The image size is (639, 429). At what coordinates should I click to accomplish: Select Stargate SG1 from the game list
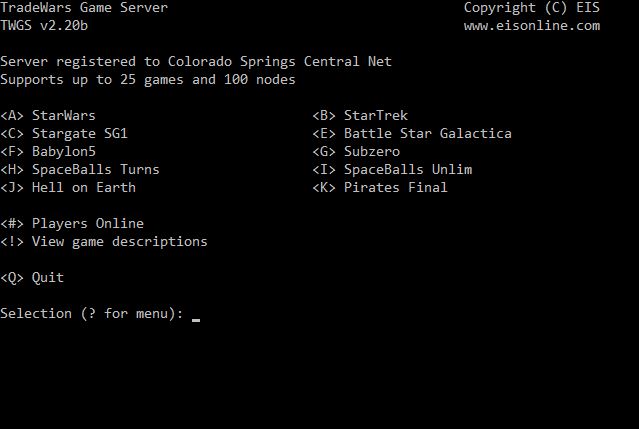(64, 134)
